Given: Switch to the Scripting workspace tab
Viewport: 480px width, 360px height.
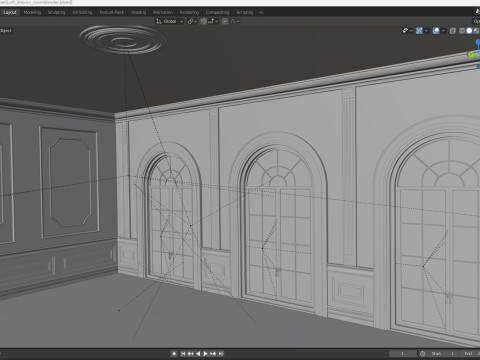Looking at the screenshot, I should 245,12.
